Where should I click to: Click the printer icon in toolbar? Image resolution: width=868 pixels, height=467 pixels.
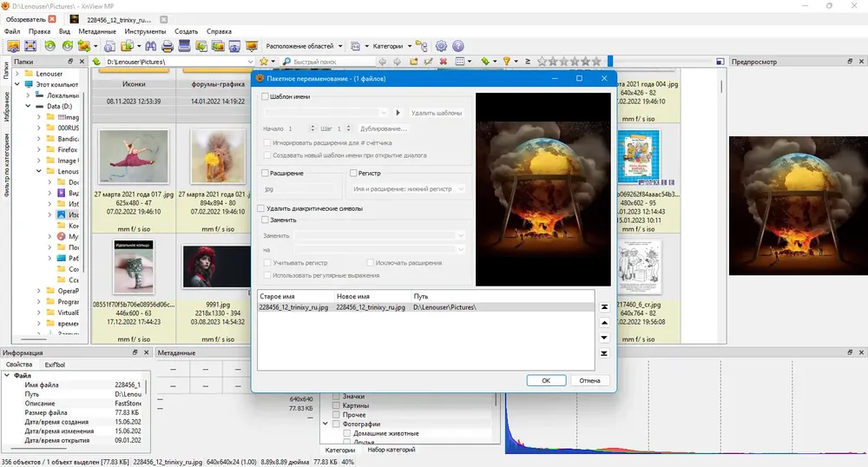pyautogui.click(x=168, y=46)
